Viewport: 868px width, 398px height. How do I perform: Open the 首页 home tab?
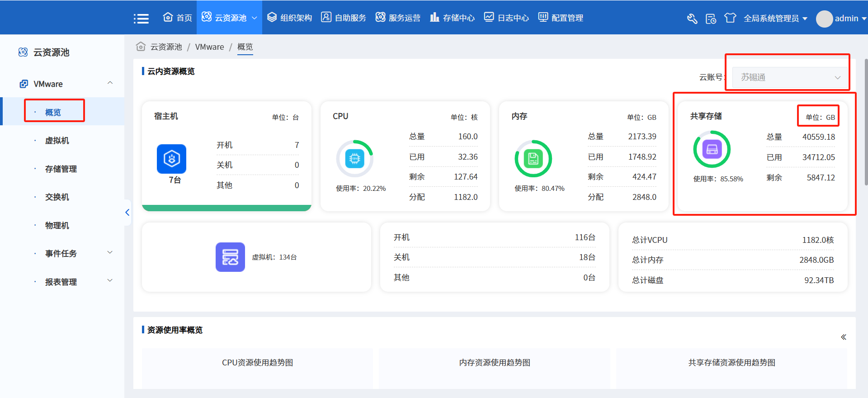(x=177, y=18)
